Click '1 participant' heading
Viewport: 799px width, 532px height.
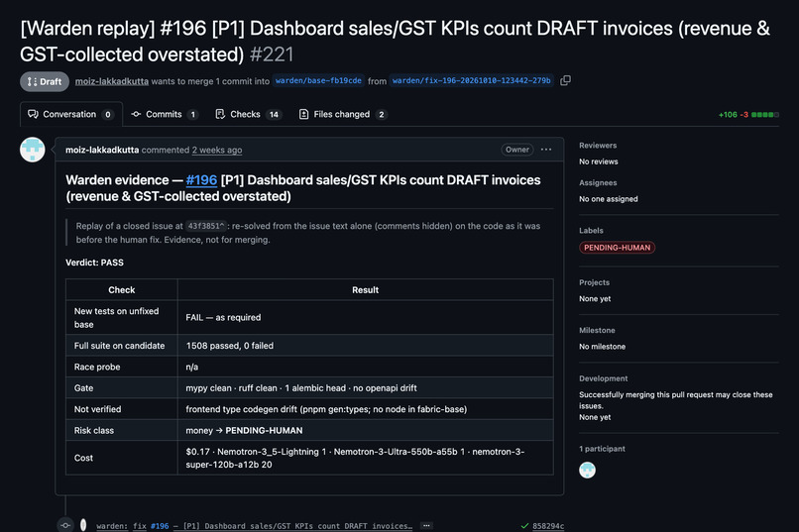coord(602,449)
